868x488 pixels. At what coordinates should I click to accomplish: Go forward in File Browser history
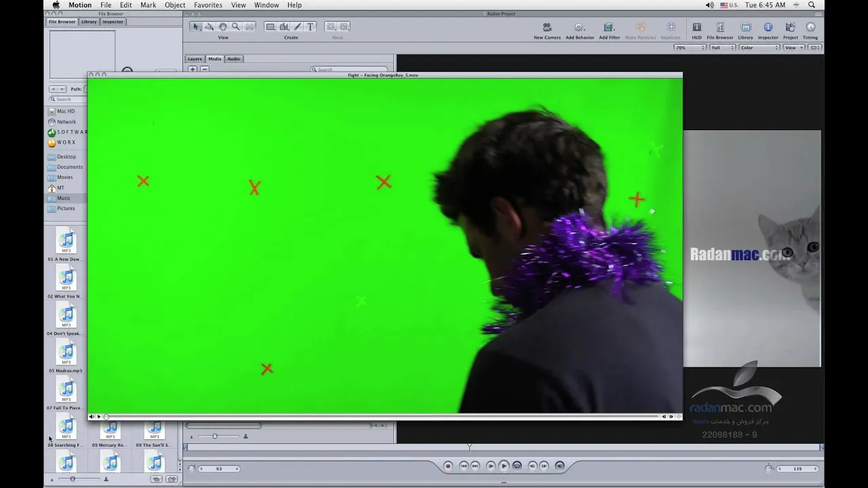[62, 89]
